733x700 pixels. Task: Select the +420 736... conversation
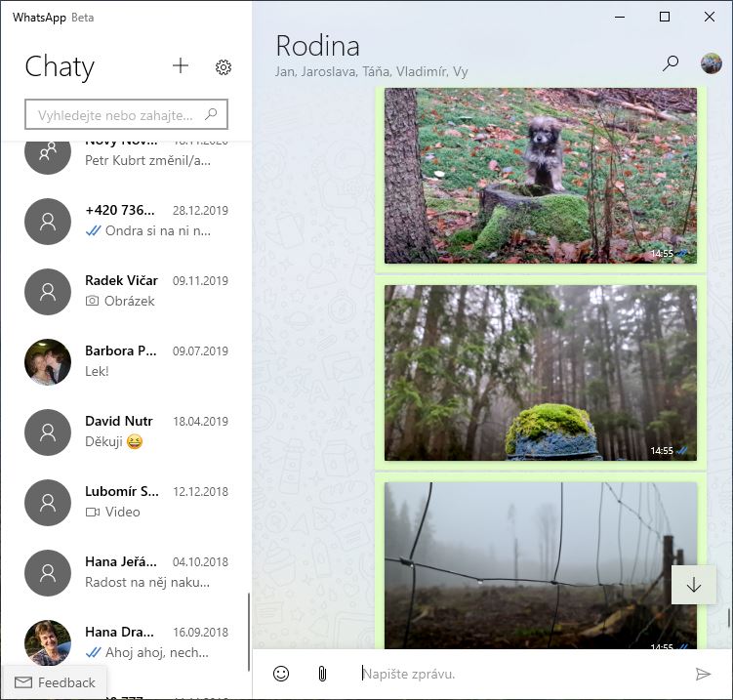point(126,222)
